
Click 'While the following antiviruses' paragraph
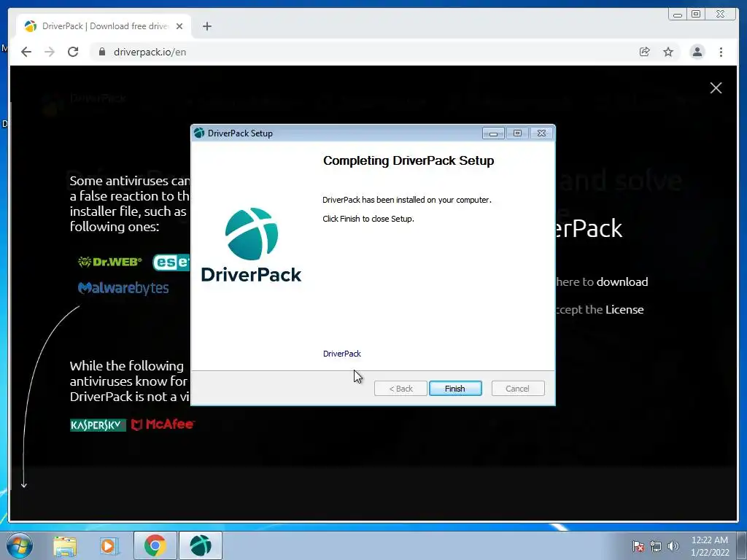tap(129, 381)
